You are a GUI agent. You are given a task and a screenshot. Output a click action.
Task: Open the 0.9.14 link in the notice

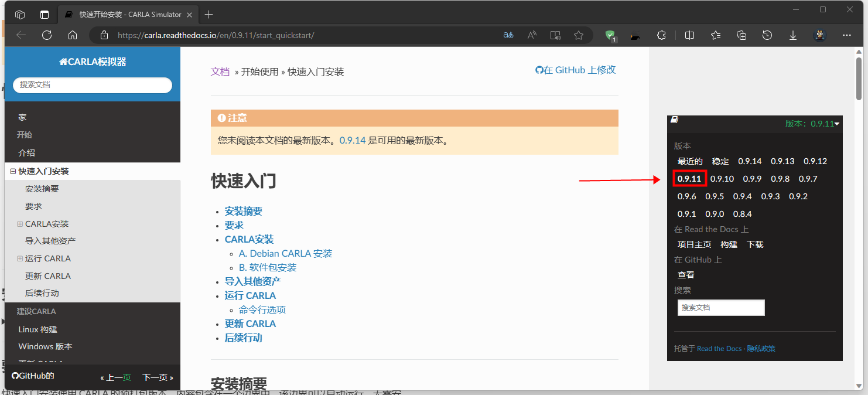point(353,141)
